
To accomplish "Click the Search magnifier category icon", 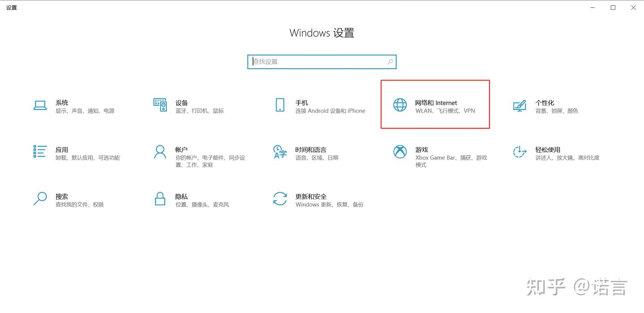I will 40,198.
